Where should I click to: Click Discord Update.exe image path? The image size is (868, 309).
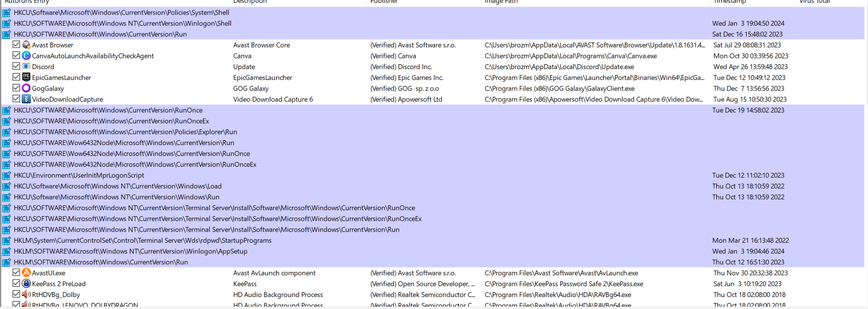click(x=559, y=67)
